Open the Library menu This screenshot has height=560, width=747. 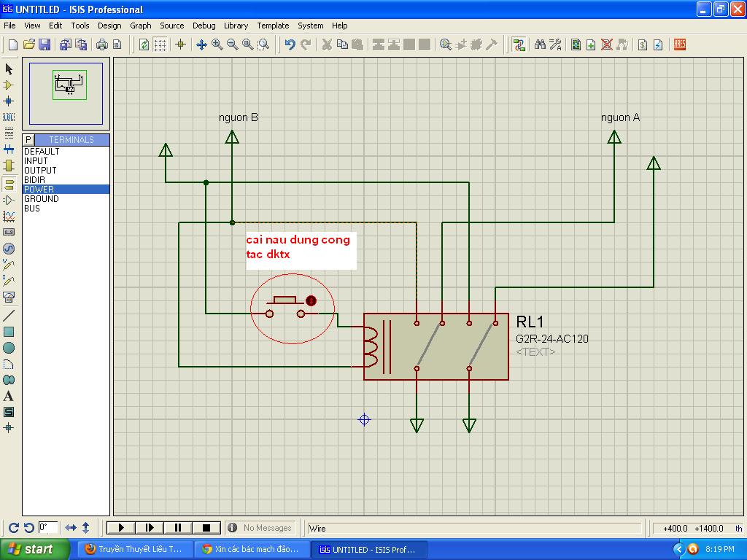point(236,26)
